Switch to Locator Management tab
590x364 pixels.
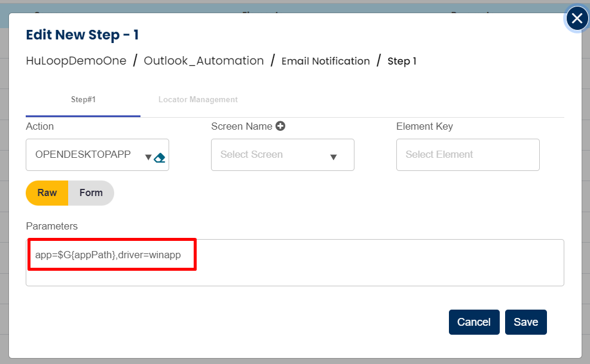(198, 100)
